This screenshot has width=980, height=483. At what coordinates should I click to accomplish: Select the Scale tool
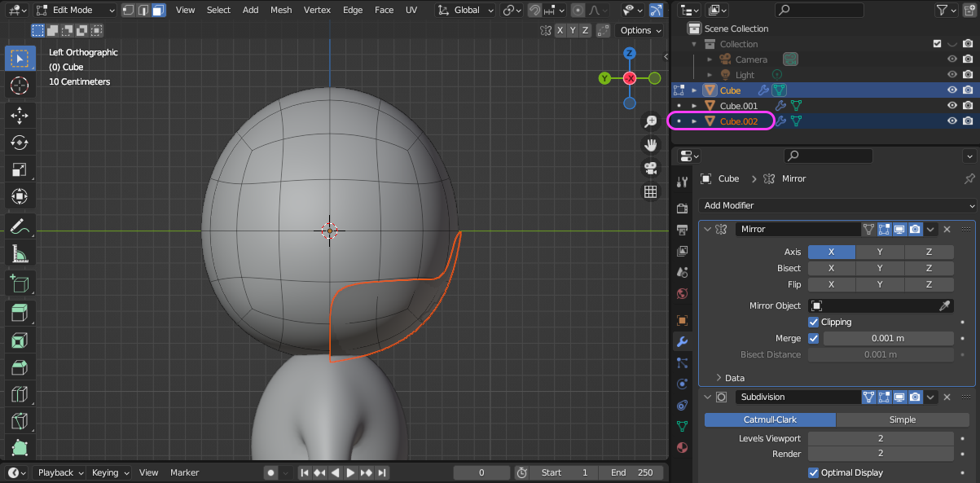pos(20,170)
